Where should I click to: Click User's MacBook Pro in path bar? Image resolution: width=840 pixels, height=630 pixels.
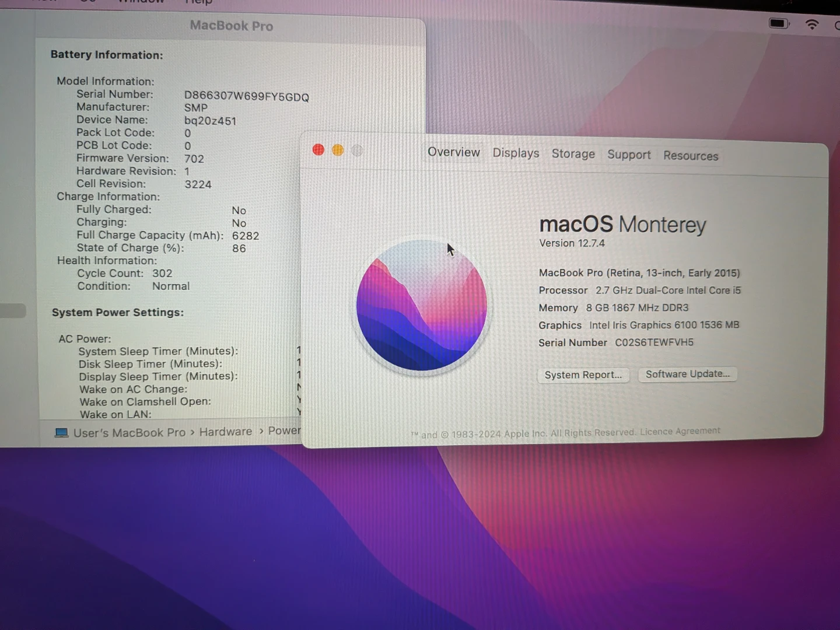point(129,433)
